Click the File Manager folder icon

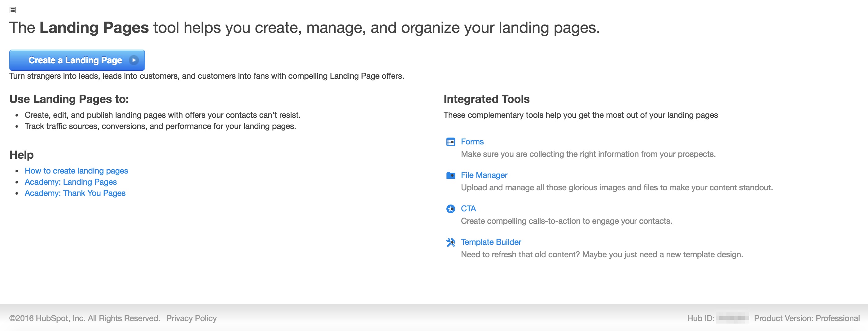click(x=450, y=175)
